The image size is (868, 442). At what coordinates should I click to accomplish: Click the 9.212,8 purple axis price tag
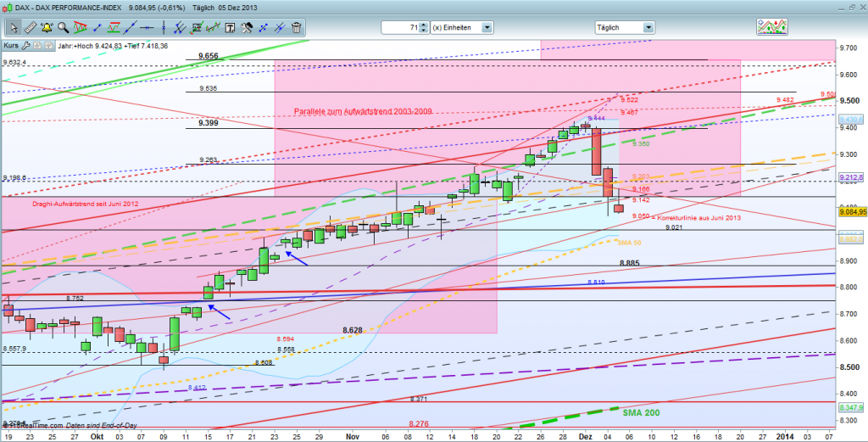tap(851, 178)
